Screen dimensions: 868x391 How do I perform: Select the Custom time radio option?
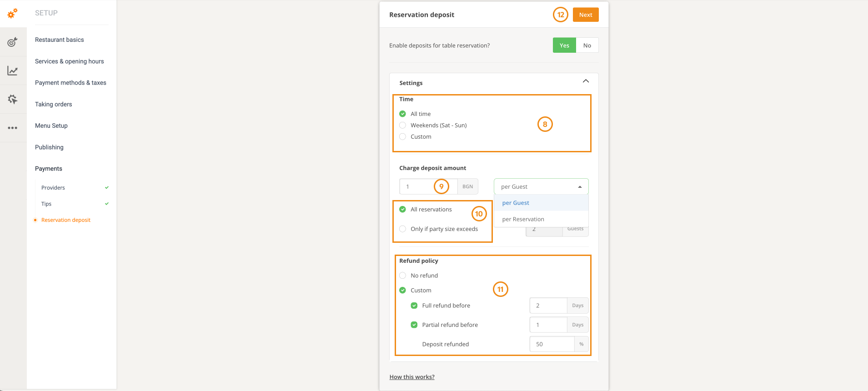(x=403, y=137)
